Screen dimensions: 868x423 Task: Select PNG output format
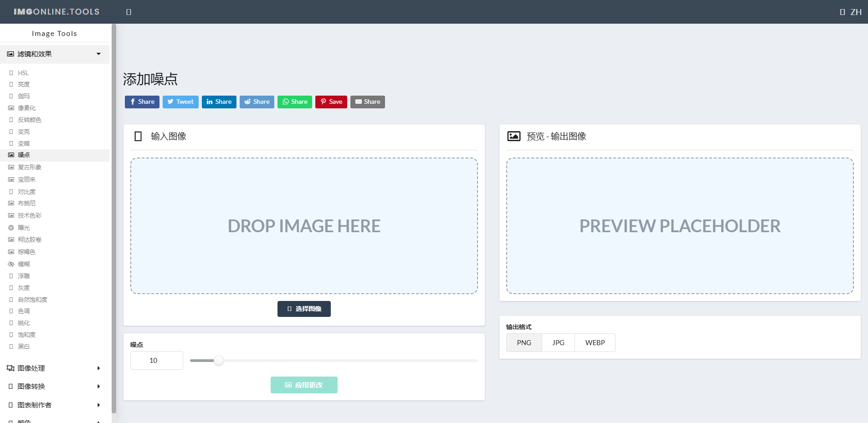(x=524, y=342)
